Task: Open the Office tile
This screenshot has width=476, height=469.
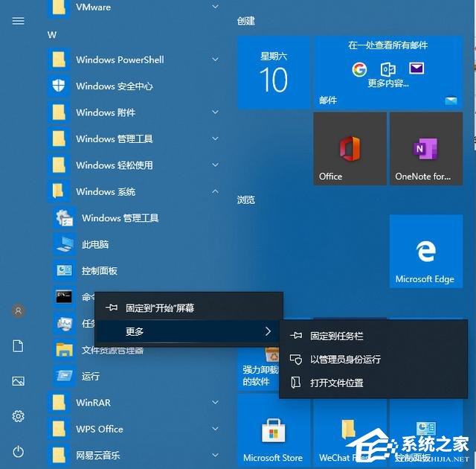Action: 350,148
